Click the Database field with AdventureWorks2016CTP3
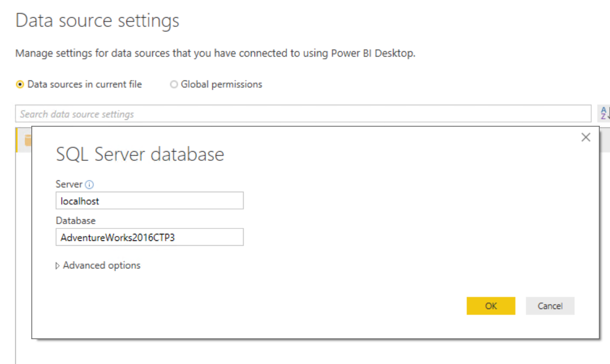The height and width of the screenshot is (364, 610). (149, 237)
